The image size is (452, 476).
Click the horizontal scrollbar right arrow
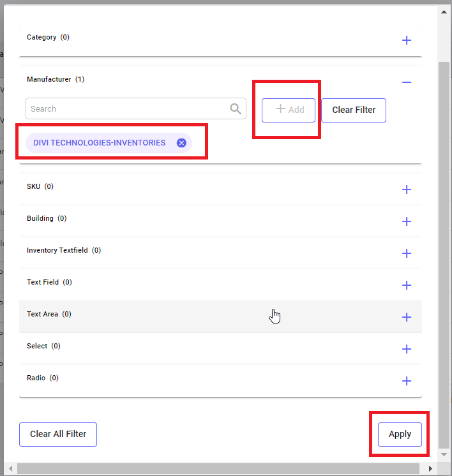(x=430, y=468)
